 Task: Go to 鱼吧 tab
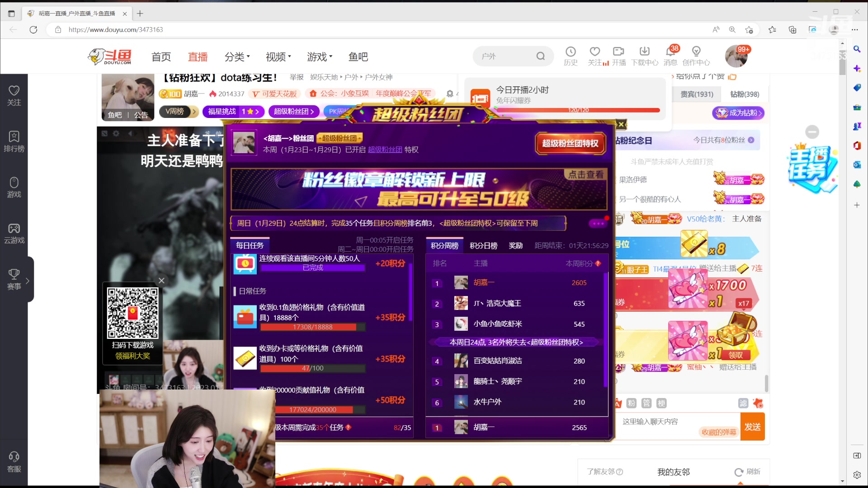(x=358, y=57)
